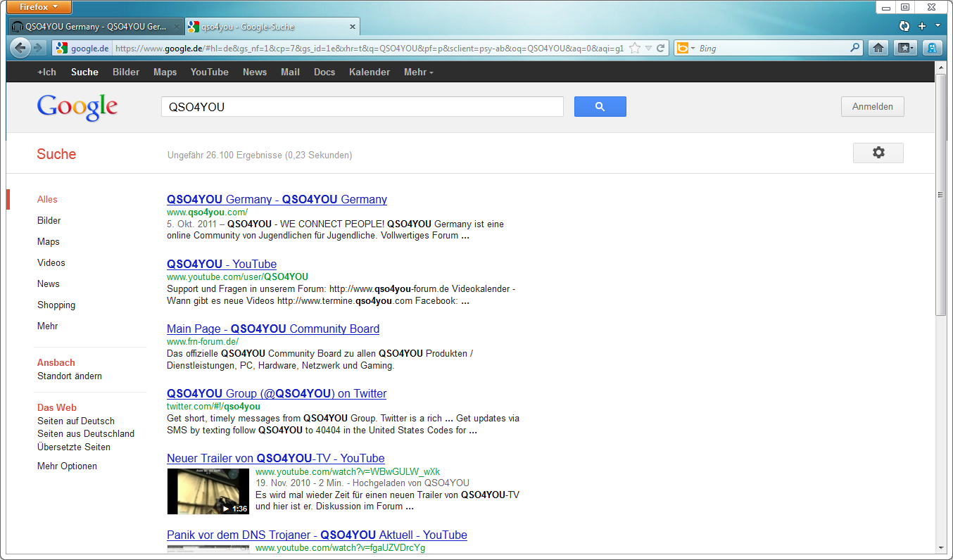Open the orange Firefox menu button
Image resolution: width=953 pixels, height=560 pixels.
tap(39, 7)
